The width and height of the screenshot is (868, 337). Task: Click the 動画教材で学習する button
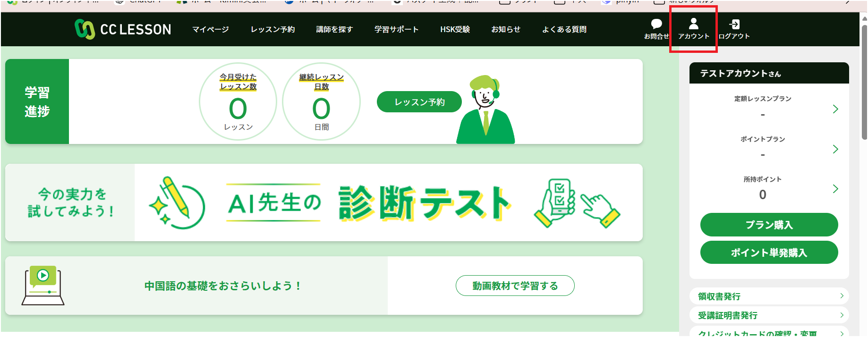click(x=515, y=286)
